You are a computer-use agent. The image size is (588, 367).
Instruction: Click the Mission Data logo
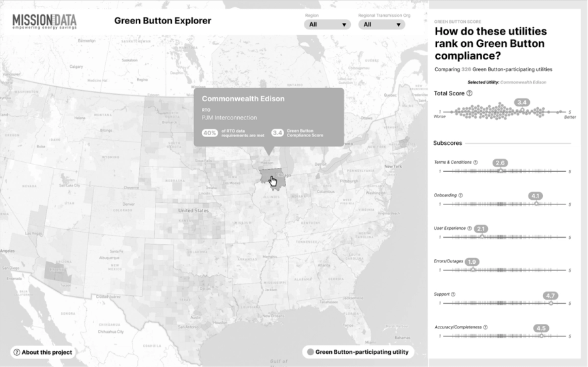tap(44, 22)
